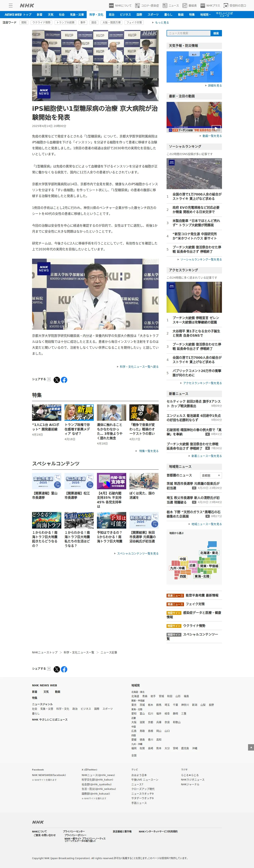Image resolution: width=254 pixels, height=868 pixels.
Task: Select the 社会 nav tab
Action: [62, 14]
